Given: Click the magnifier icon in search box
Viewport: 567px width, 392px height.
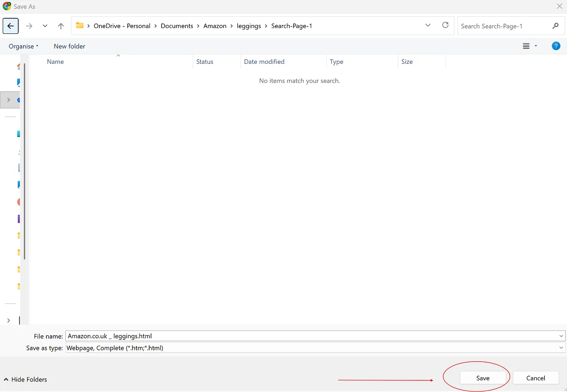Looking at the screenshot, I should click(x=555, y=26).
